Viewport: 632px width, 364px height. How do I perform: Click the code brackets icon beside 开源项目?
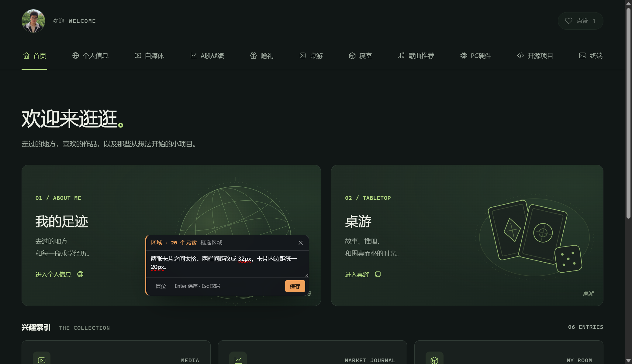click(520, 56)
